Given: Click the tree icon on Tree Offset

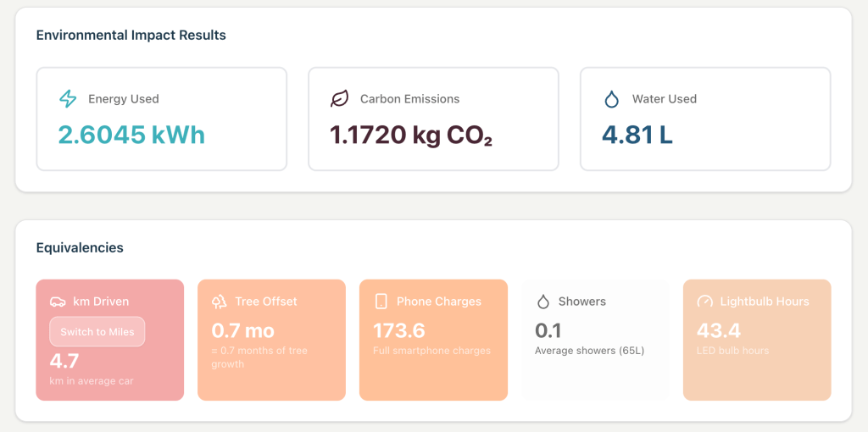Looking at the screenshot, I should pyautogui.click(x=220, y=302).
